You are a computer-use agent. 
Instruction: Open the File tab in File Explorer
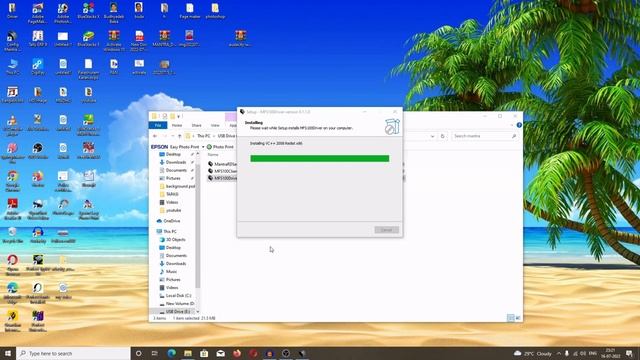(x=158, y=125)
